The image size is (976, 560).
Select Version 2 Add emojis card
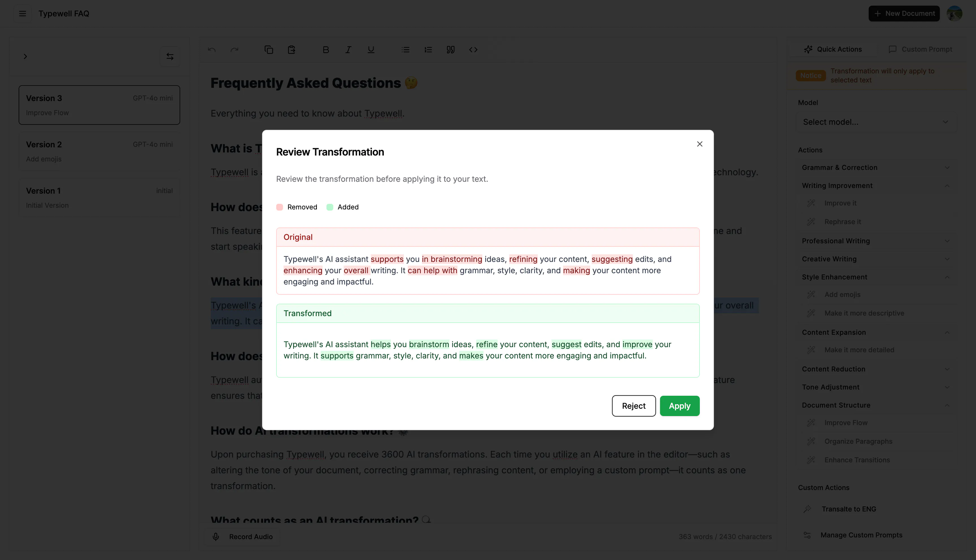click(x=99, y=152)
